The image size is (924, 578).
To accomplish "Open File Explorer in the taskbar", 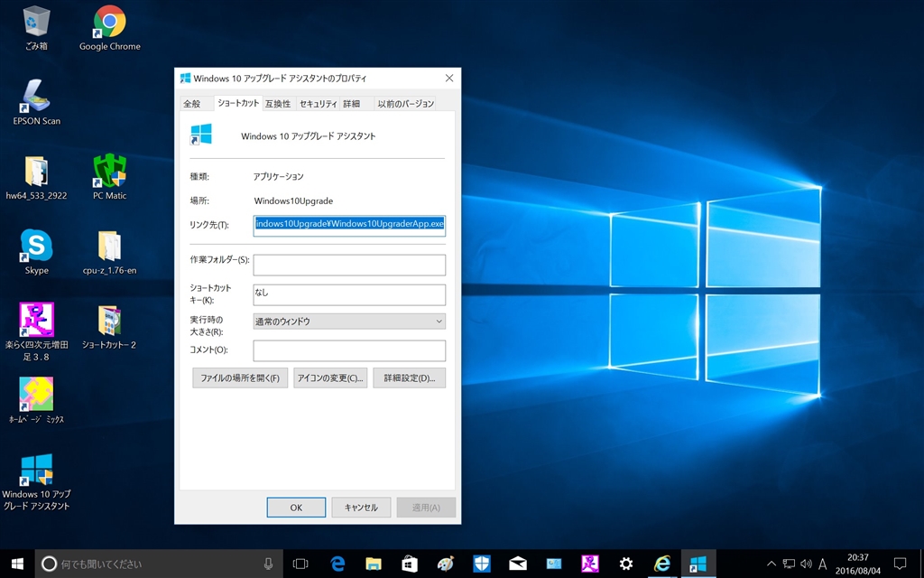I will [374, 564].
